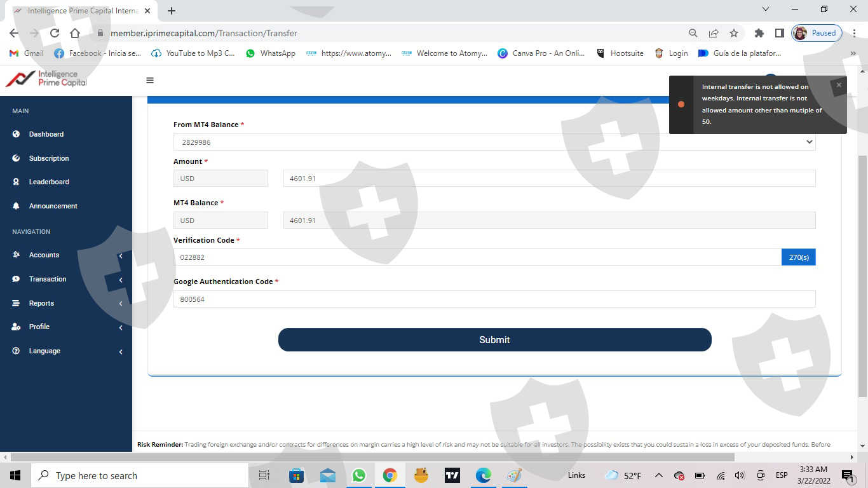The width and height of the screenshot is (868, 488).
Task: Go to browser home page icon
Action: [75, 33]
